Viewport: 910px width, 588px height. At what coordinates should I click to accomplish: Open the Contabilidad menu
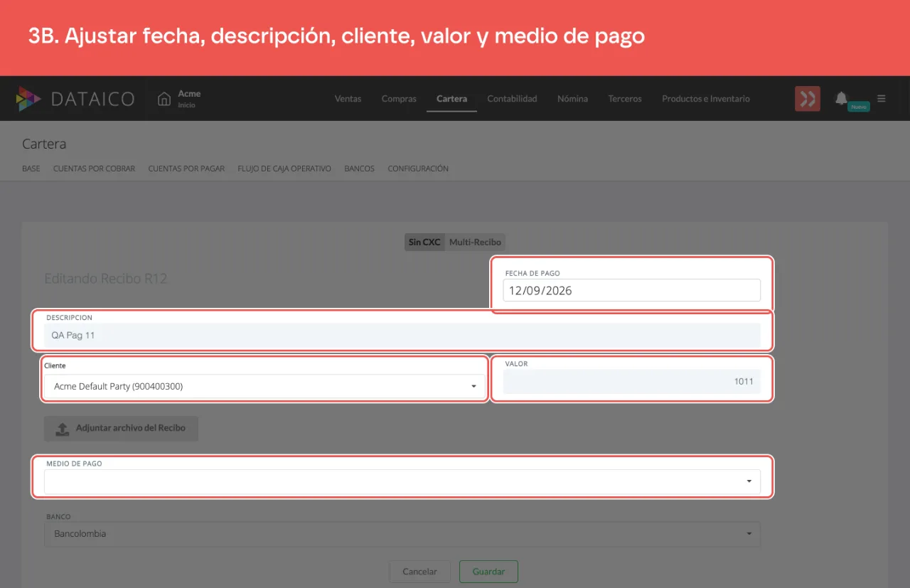[512, 99]
